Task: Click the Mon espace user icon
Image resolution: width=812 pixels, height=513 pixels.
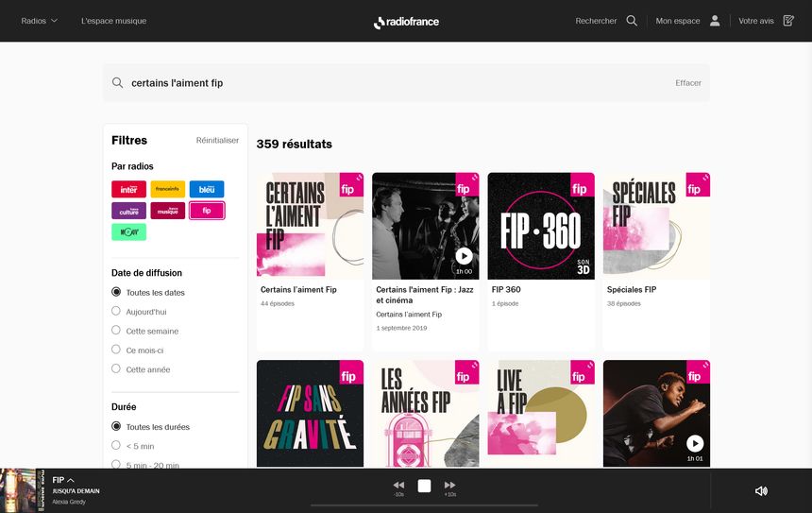Action: click(715, 21)
